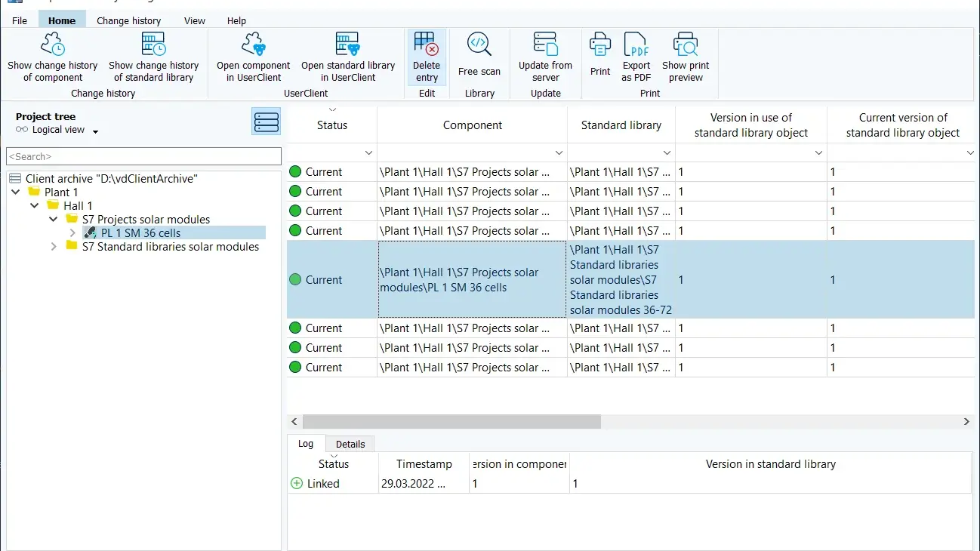Open the Standard library column filter dropdown
This screenshot has width=980, height=551.
coord(667,153)
